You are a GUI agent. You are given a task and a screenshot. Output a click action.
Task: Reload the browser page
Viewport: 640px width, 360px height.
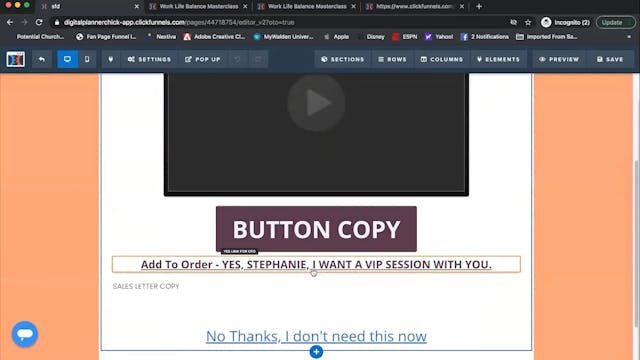[39, 22]
